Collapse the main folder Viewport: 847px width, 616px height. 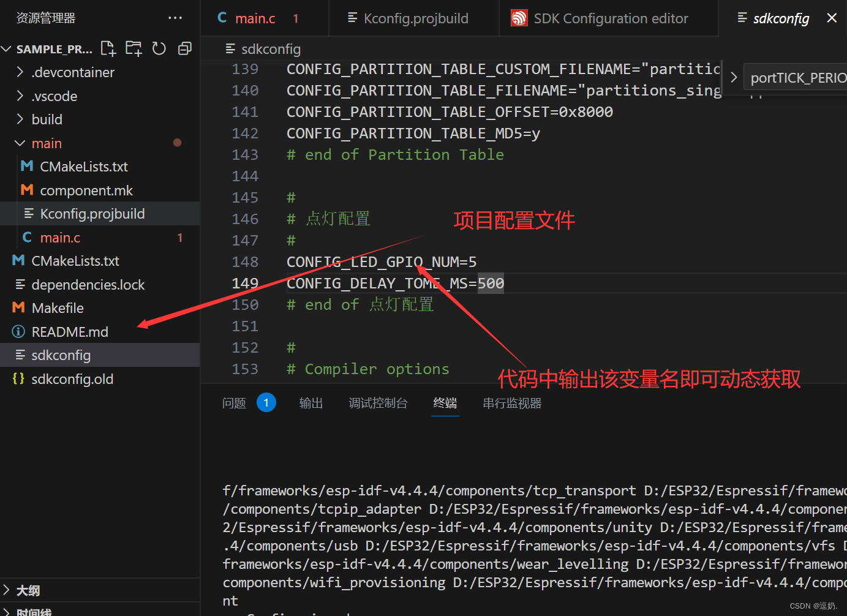(x=20, y=143)
